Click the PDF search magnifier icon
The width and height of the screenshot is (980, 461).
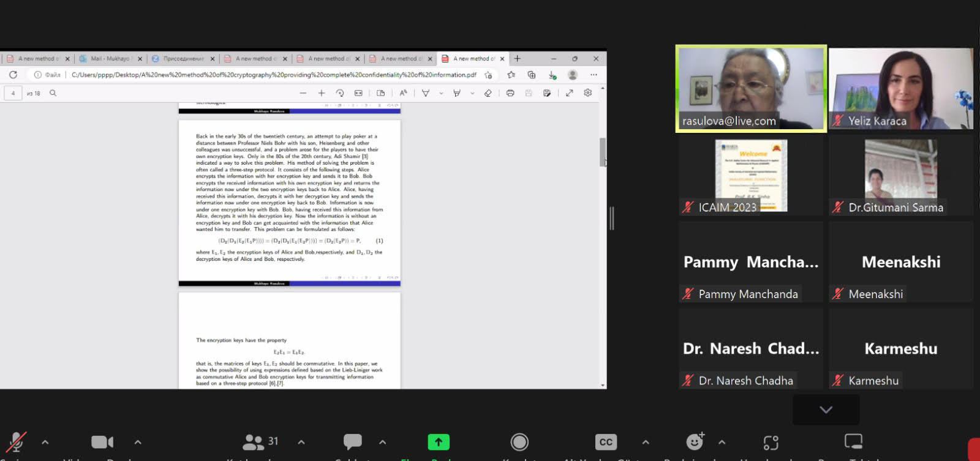[x=53, y=93]
